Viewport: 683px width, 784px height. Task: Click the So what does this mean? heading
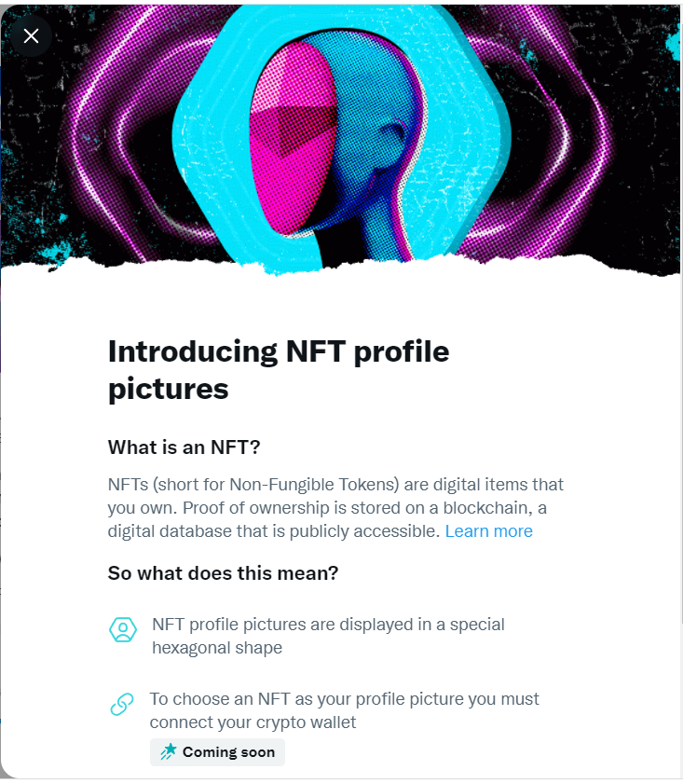(x=223, y=573)
